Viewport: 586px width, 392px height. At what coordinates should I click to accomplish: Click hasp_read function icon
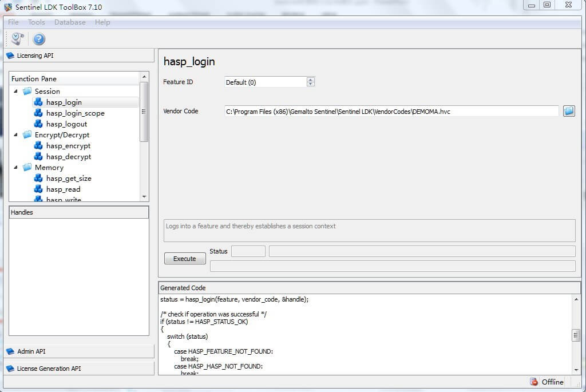(x=38, y=189)
